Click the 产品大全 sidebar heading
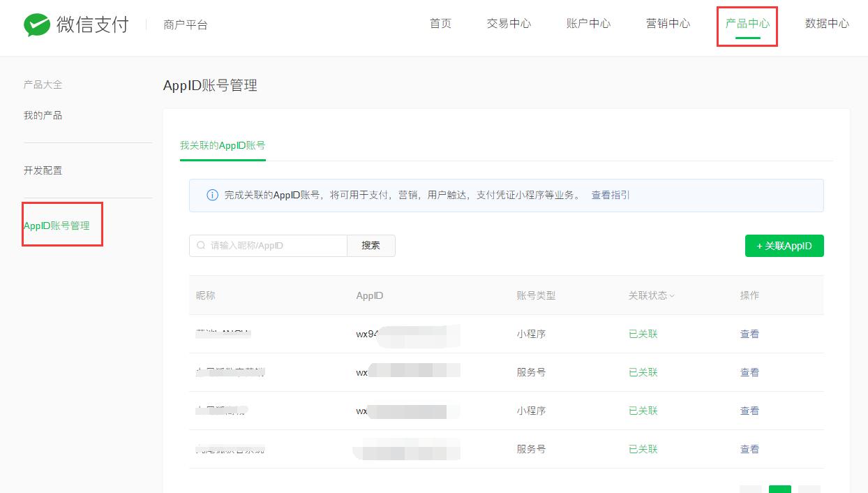 (43, 84)
